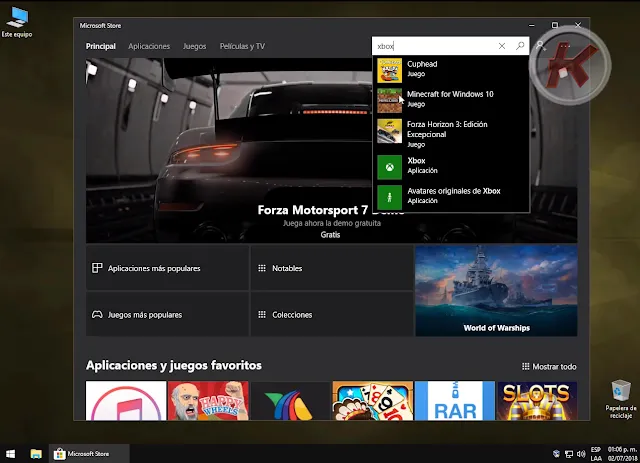Switch to the Principal tab
This screenshot has height=463, width=640.
click(100, 46)
